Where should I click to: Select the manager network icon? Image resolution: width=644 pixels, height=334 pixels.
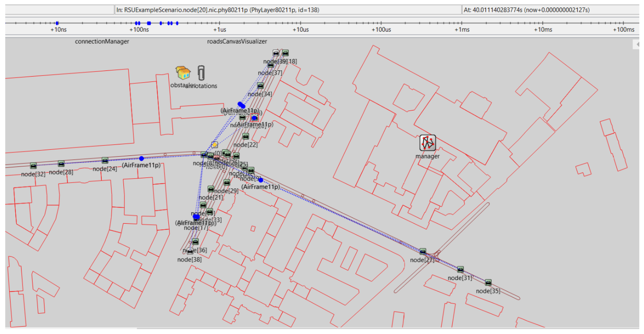click(427, 143)
